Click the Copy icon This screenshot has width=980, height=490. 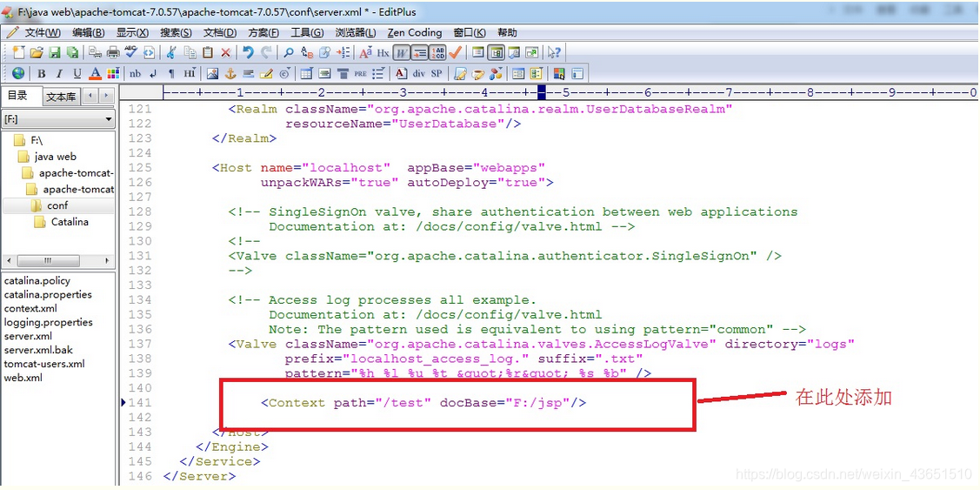190,52
